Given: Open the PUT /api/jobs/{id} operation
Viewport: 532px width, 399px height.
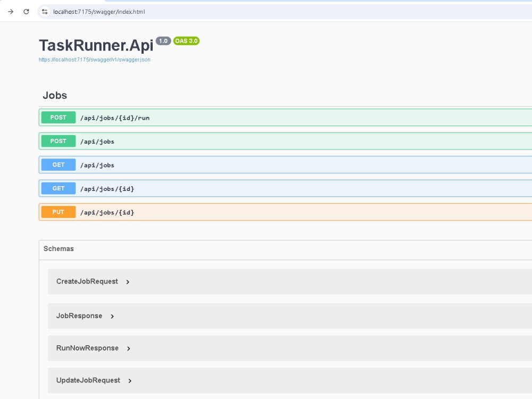Looking at the screenshot, I should (285, 212).
